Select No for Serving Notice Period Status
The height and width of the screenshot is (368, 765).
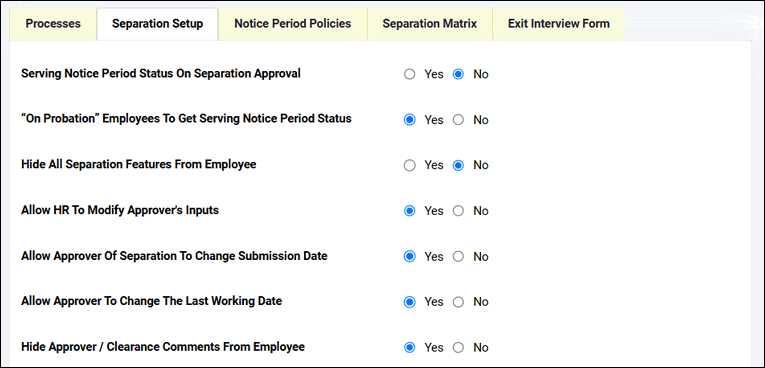coord(458,74)
